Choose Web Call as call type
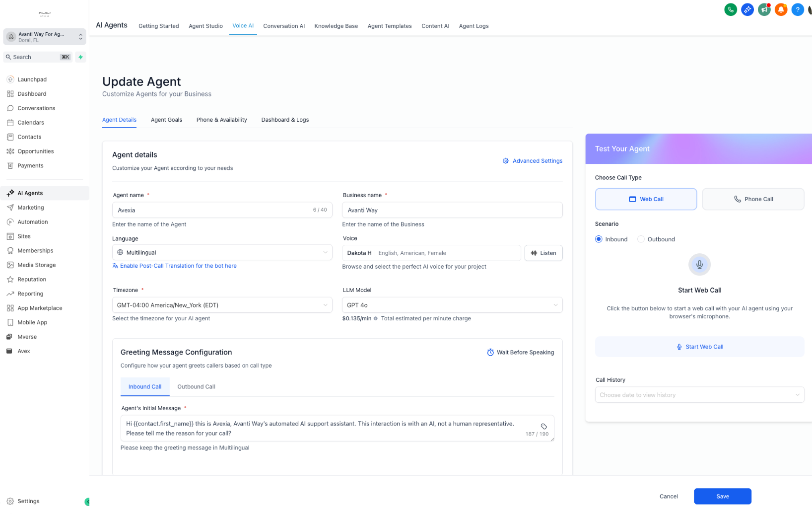Image resolution: width=812 pixels, height=514 pixels. pos(646,199)
